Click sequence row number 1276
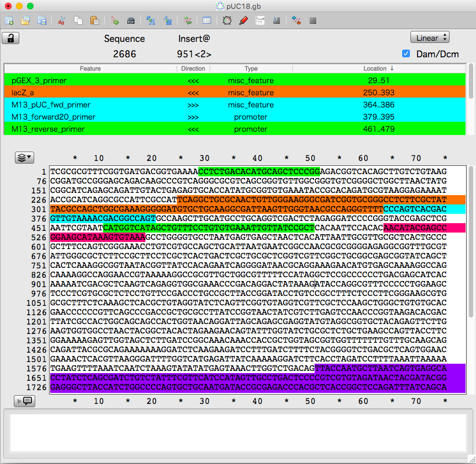 point(36,331)
